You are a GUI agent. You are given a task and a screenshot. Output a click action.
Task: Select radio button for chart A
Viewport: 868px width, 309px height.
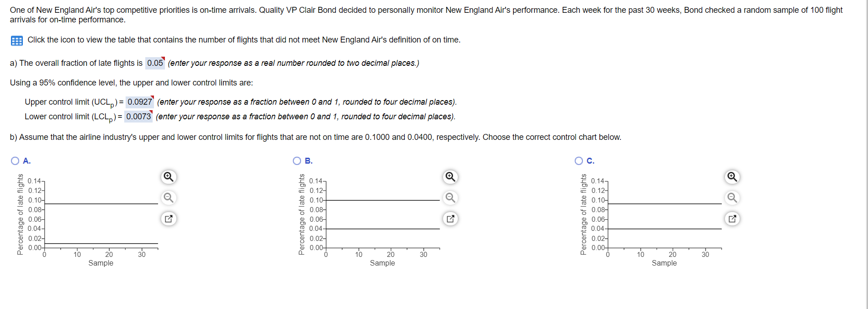pyautogui.click(x=15, y=160)
